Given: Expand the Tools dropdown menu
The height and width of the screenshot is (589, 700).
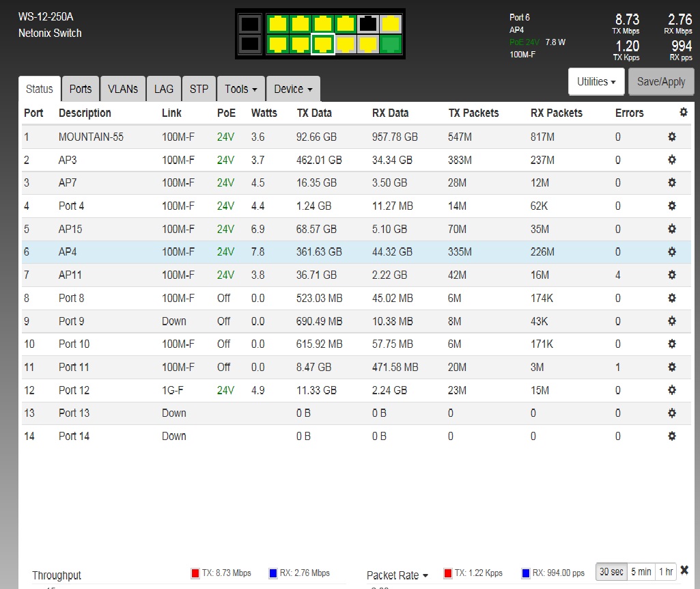Looking at the screenshot, I should click(240, 89).
